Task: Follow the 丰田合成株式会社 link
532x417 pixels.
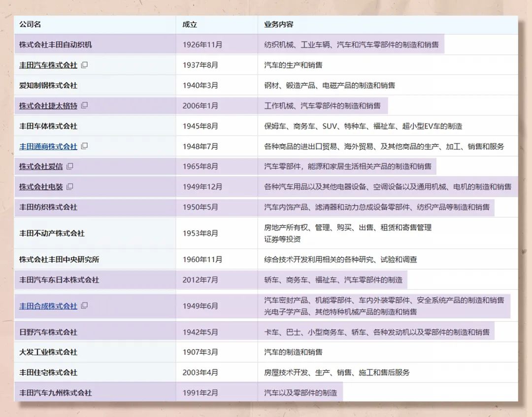Action: pos(48,306)
